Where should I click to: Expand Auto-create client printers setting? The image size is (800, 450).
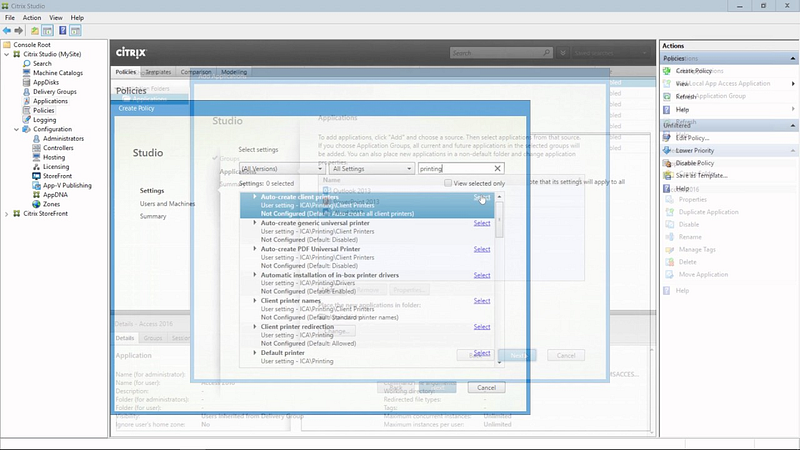[255, 196]
